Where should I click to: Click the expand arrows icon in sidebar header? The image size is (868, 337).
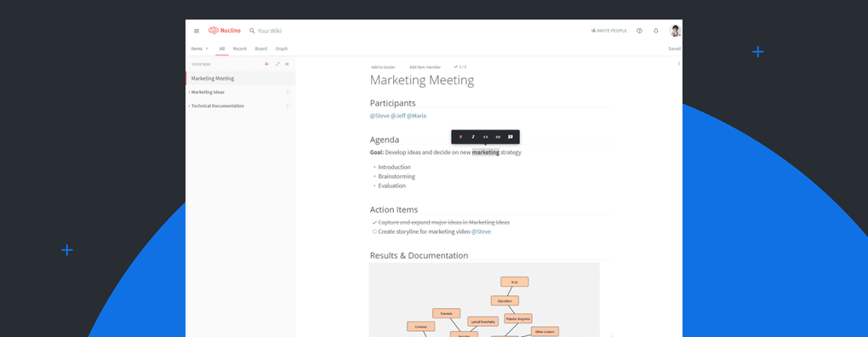[x=278, y=64]
